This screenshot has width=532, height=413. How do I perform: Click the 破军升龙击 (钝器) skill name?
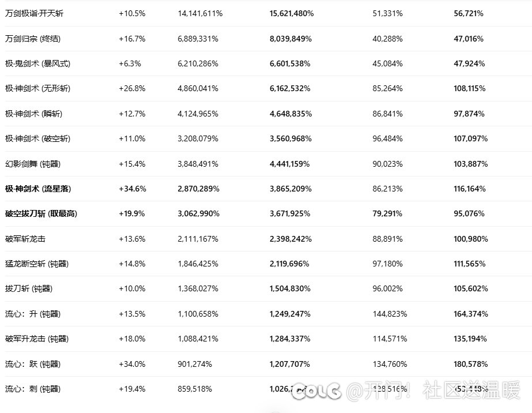coord(37,339)
